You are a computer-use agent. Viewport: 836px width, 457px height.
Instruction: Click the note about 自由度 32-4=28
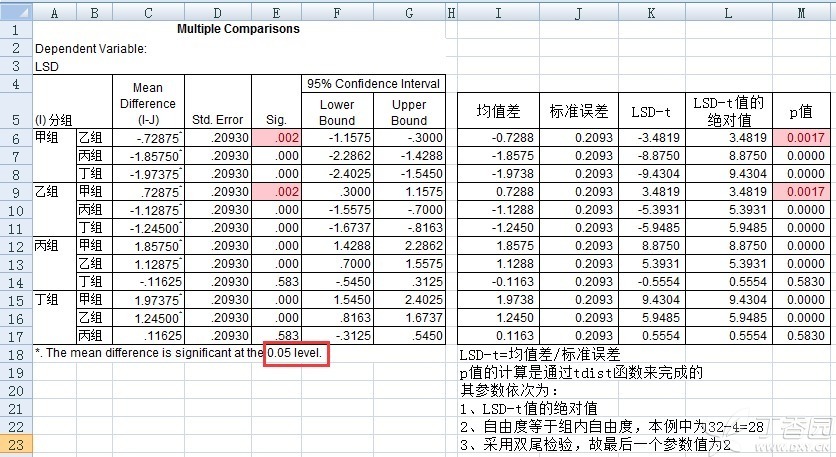612,427
